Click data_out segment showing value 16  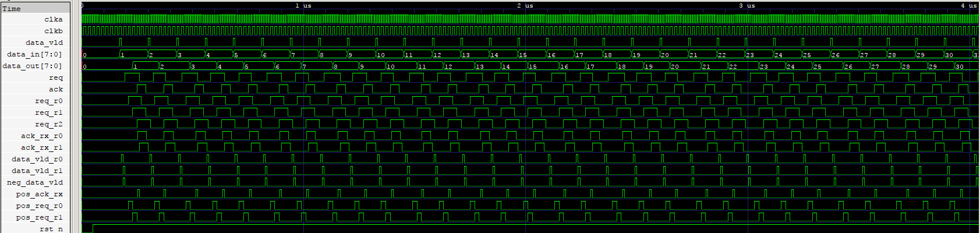(x=572, y=66)
